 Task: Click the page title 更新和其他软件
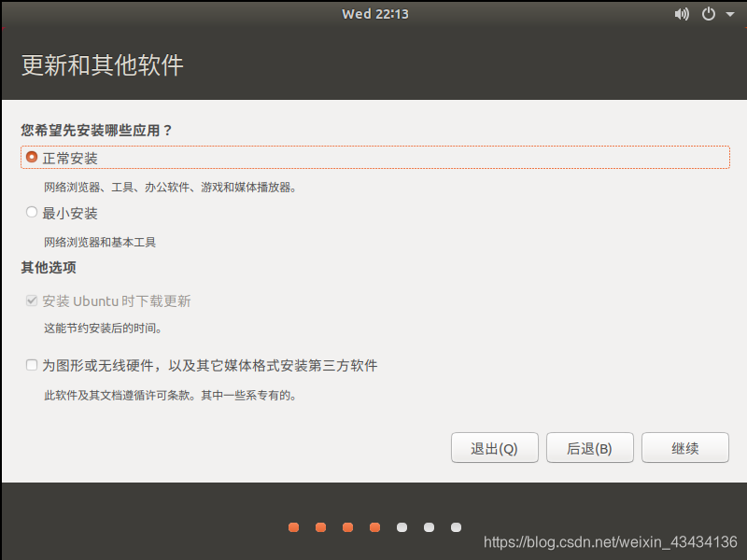click(103, 64)
